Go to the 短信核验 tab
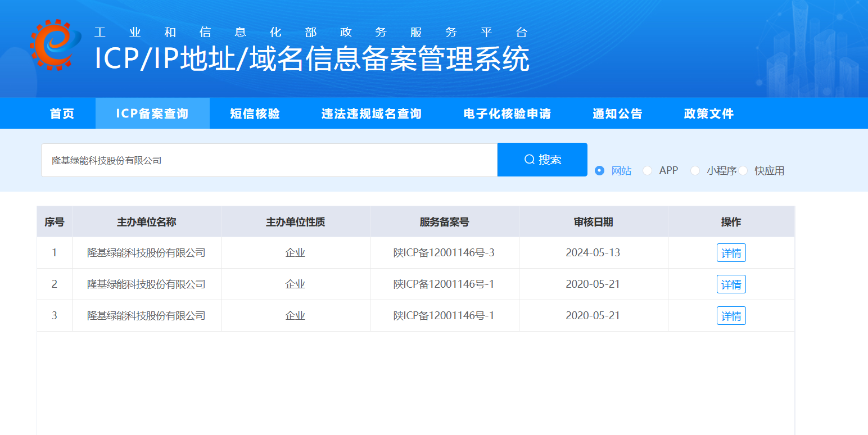 click(255, 114)
